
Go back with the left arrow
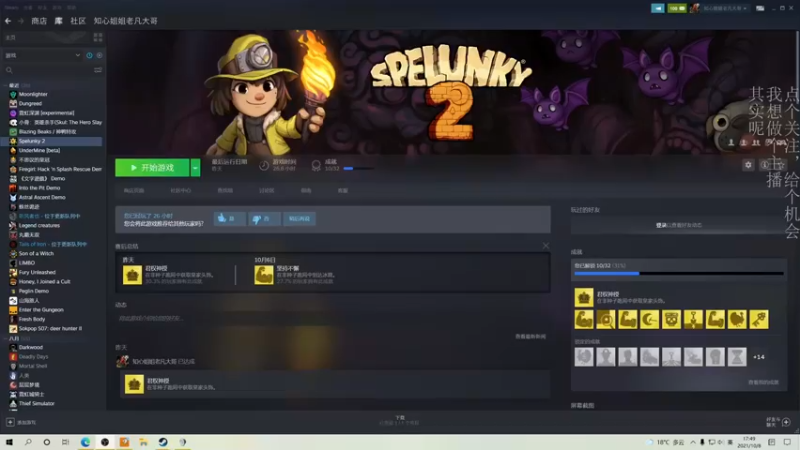click(8, 21)
